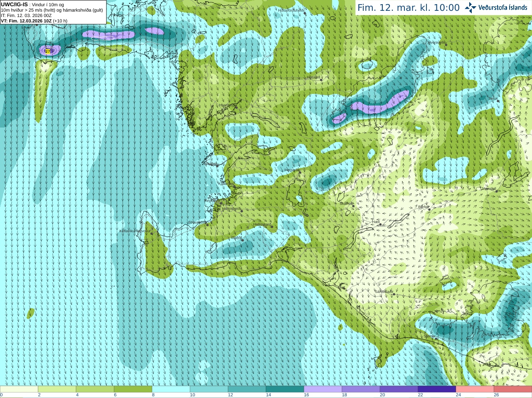Click the Straumsvík station label

pos(197,222)
